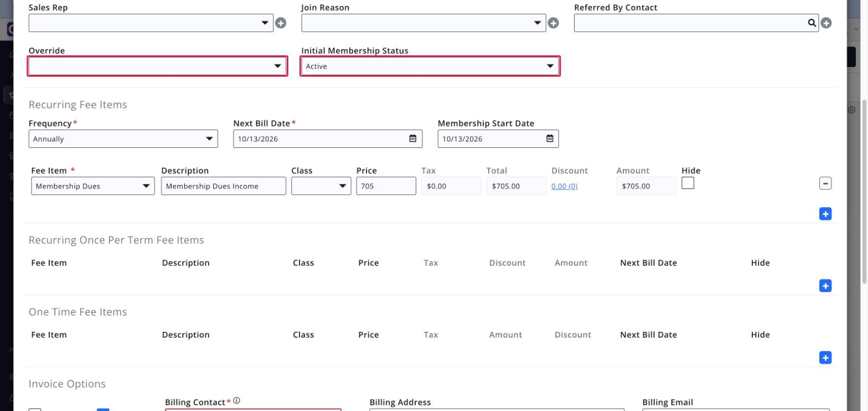The image size is (868, 411).
Task: Click the info icon next to Billing Contact
Action: point(236,400)
